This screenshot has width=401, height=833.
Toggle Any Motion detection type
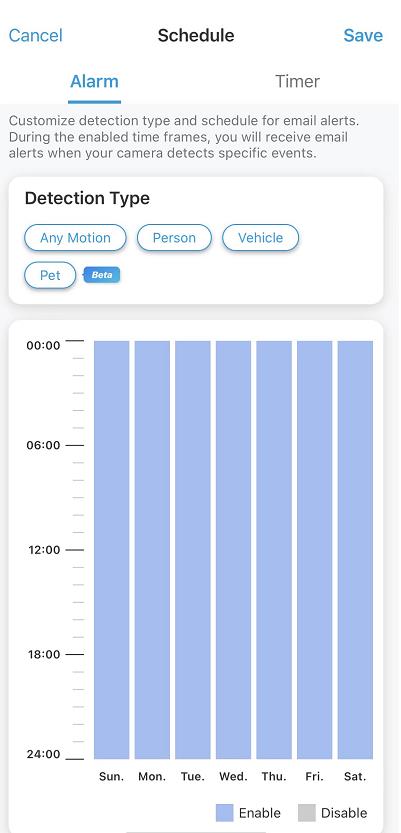click(x=75, y=237)
